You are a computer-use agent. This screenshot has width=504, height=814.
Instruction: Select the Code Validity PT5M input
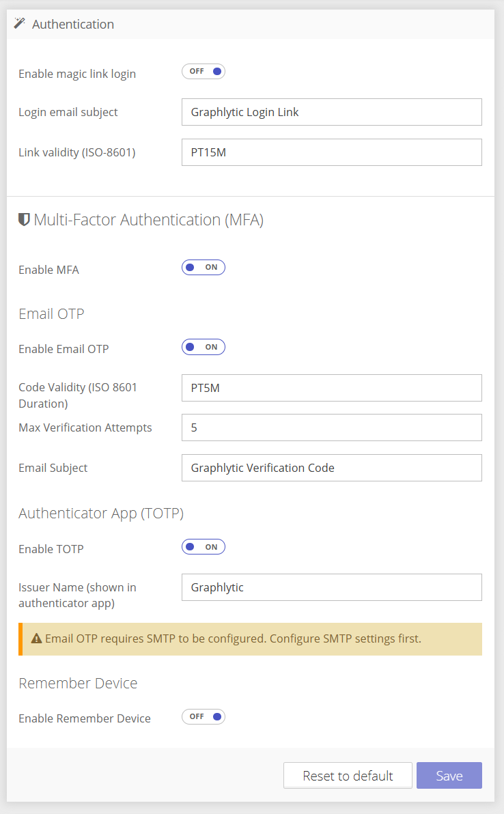point(332,389)
